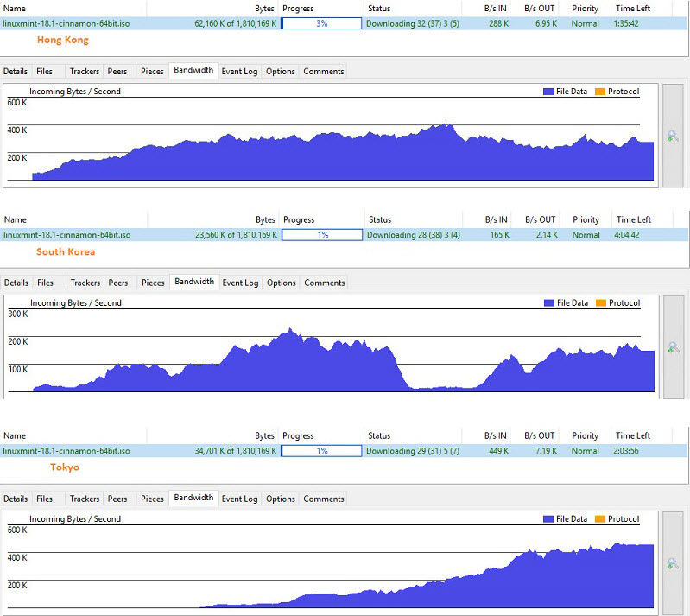Click status "Downloading 29 (31) 5 (7)"
This screenshot has height=616, width=690.
click(413, 451)
